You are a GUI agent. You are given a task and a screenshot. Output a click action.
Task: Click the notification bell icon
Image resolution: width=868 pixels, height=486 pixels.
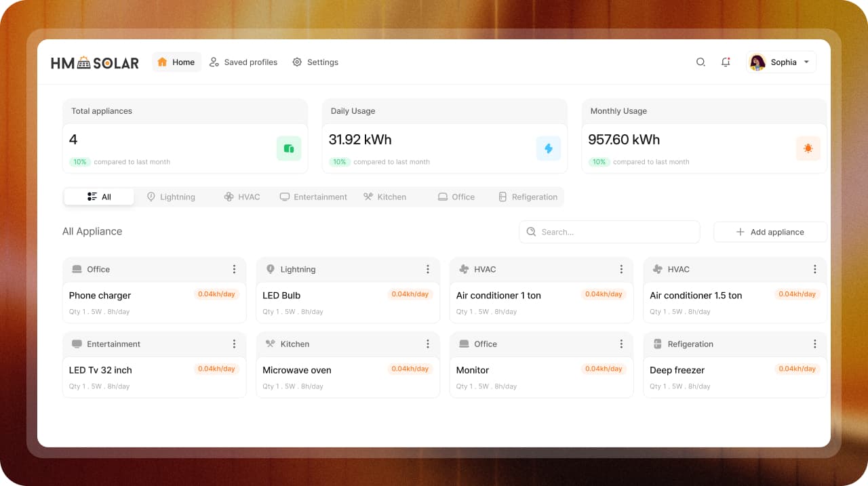tap(726, 62)
